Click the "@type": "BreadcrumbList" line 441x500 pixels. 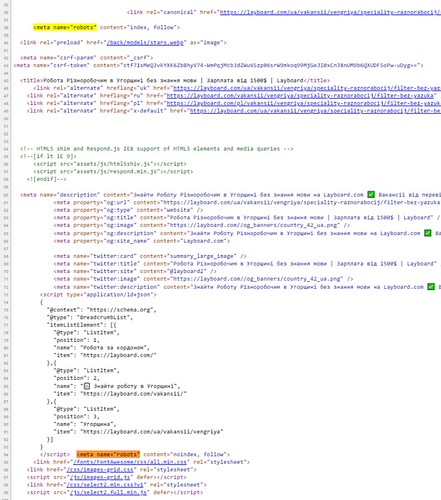90,317
